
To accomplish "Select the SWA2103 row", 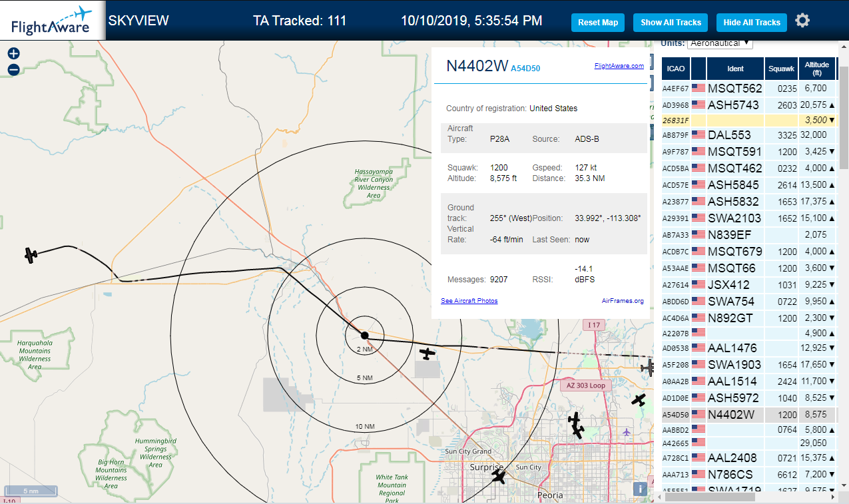I will (x=749, y=218).
